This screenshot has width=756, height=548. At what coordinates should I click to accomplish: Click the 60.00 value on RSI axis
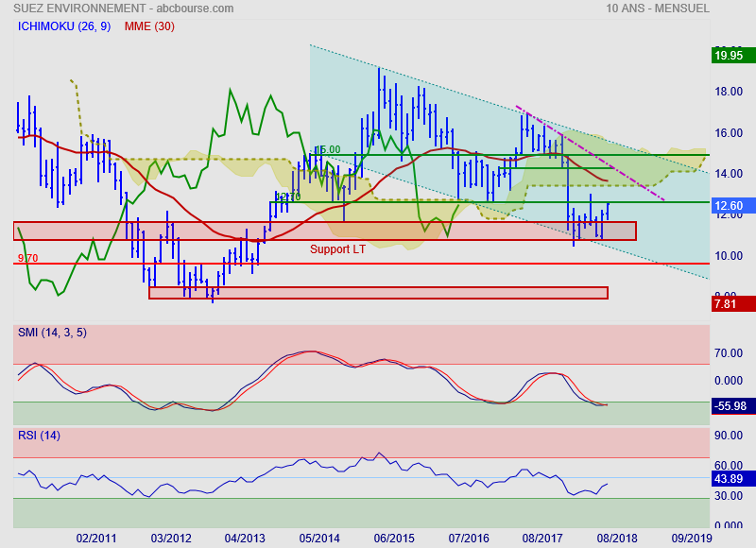pyautogui.click(x=729, y=465)
